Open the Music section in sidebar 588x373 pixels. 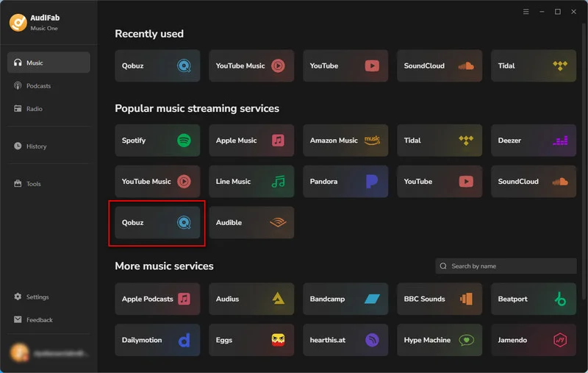click(x=49, y=63)
